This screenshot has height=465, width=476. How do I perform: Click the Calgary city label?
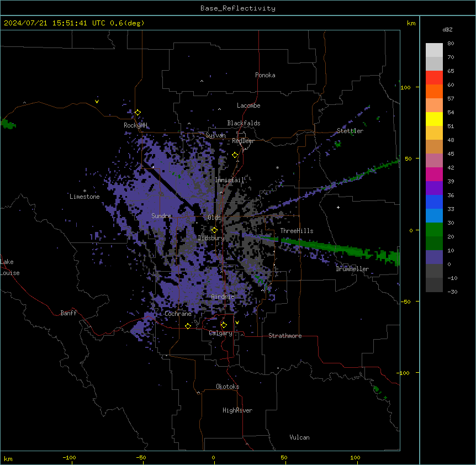pos(221,333)
